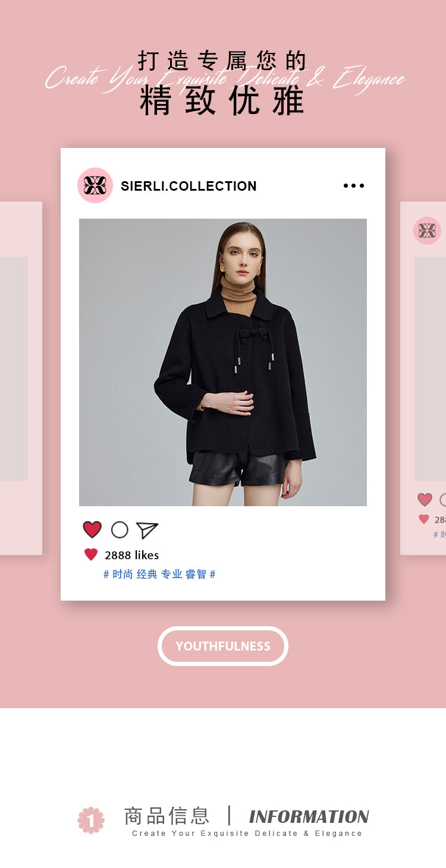Click the 2888 likes count text
The image size is (446, 868).
[131, 555]
